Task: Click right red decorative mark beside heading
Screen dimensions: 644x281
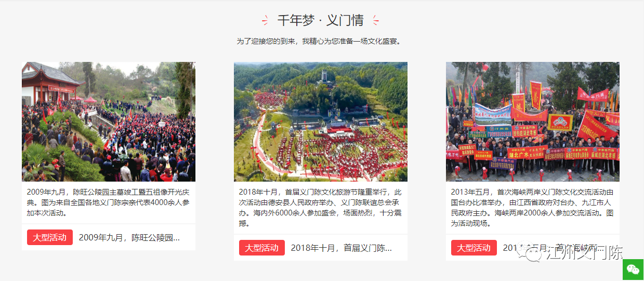Action: [375, 20]
